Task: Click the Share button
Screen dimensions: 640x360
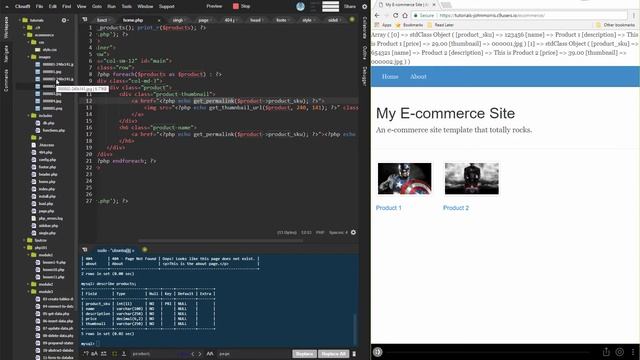Action: (x=350, y=6)
